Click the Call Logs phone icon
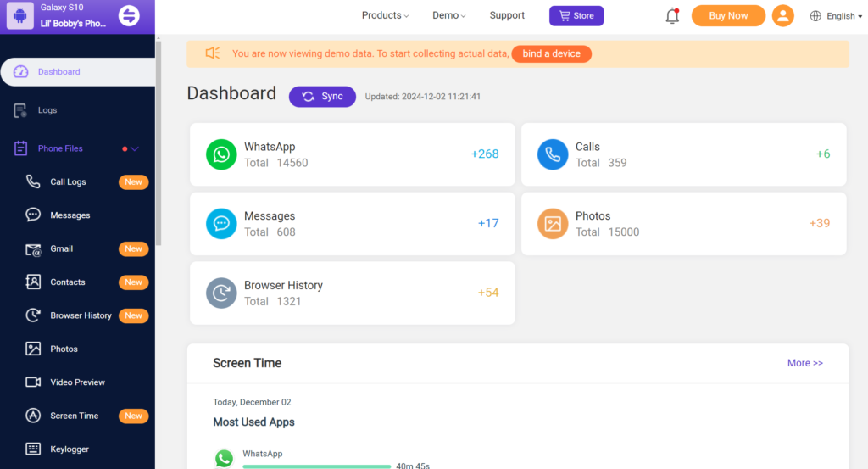Image resolution: width=868 pixels, height=469 pixels. (33, 181)
